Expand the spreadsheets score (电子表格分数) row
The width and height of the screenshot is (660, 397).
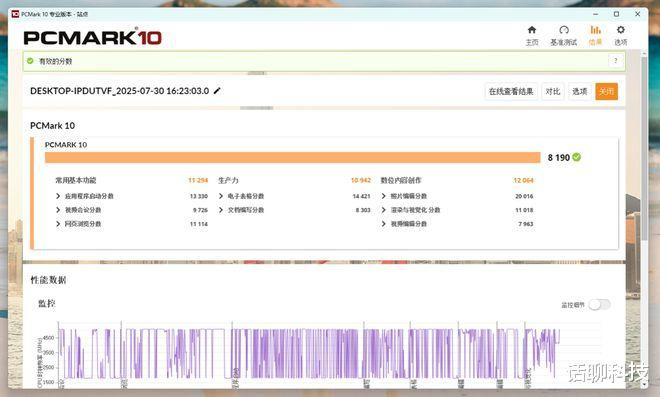(x=241, y=196)
